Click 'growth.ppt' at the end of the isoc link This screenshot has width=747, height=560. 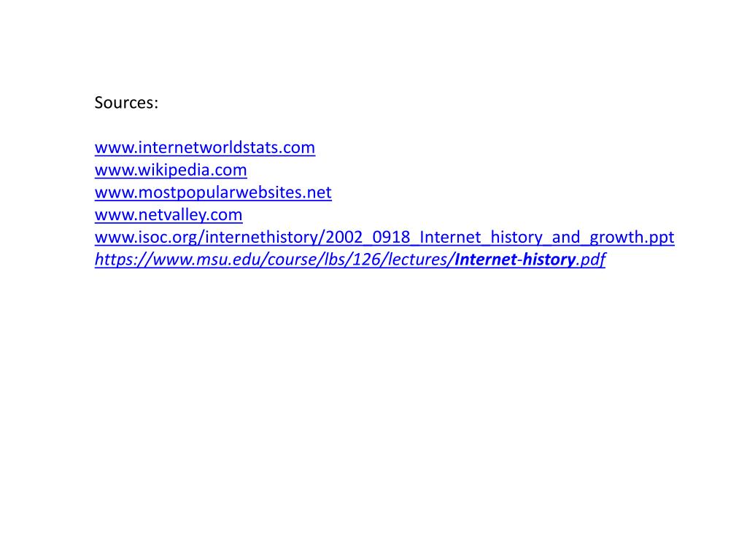point(632,237)
